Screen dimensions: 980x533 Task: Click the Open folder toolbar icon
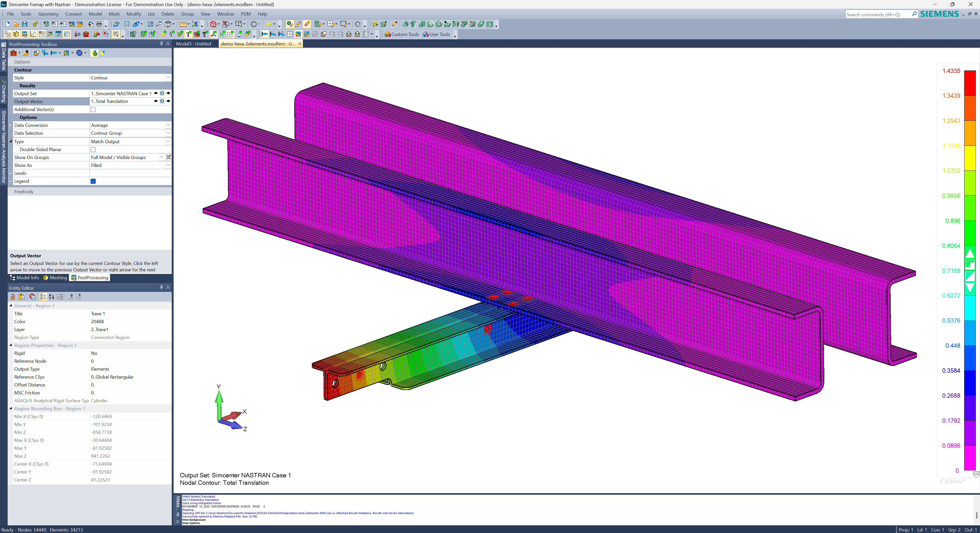[16, 24]
